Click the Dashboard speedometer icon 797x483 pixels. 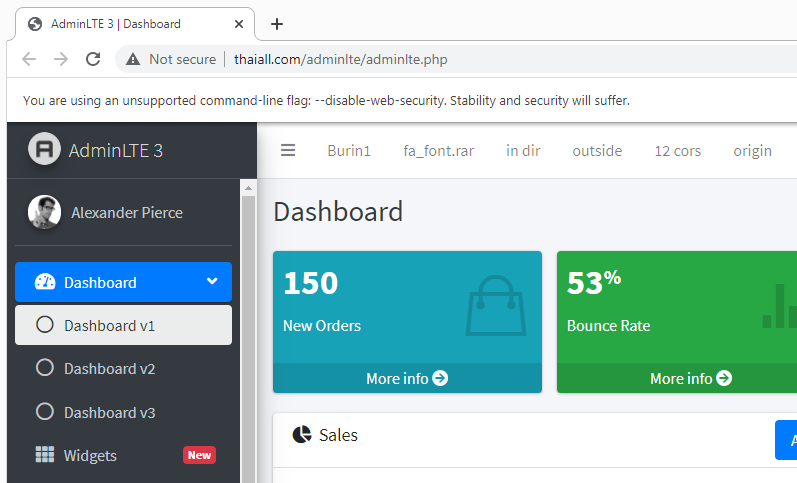coord(45,282)
